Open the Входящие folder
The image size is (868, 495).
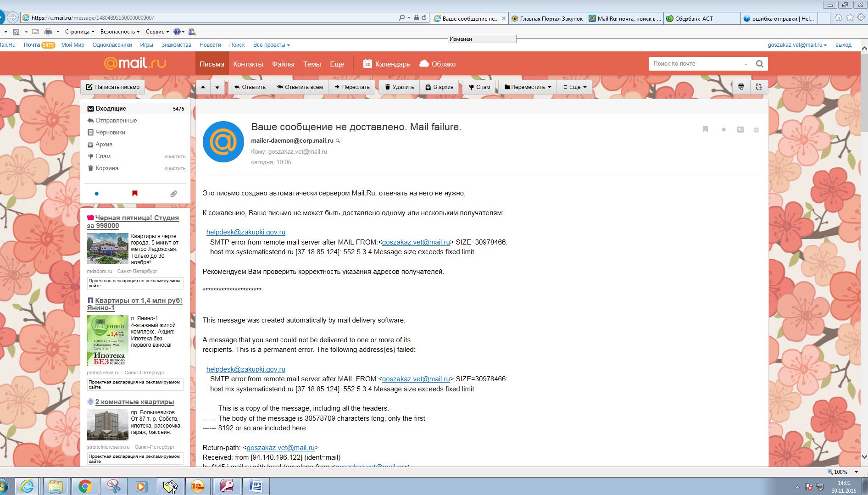point(135,109)
